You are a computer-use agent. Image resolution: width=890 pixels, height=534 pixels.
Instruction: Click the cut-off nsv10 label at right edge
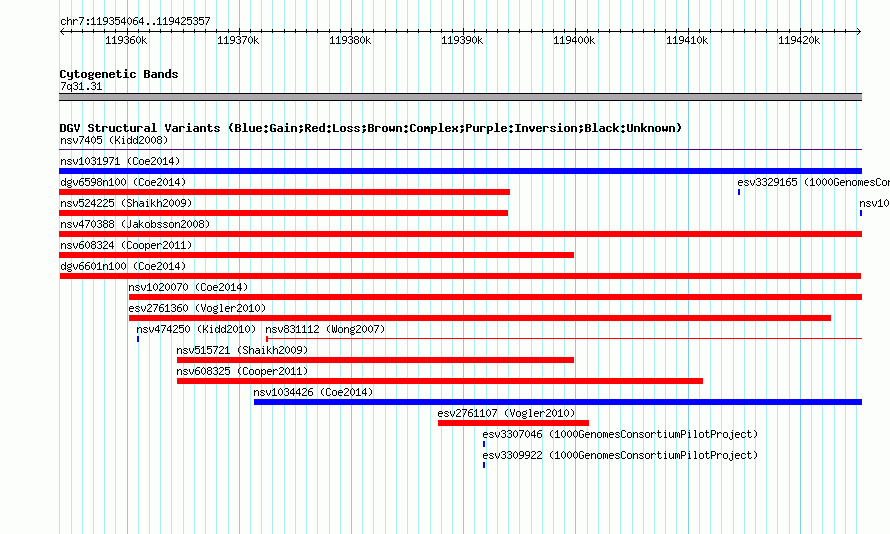[875, 203]
